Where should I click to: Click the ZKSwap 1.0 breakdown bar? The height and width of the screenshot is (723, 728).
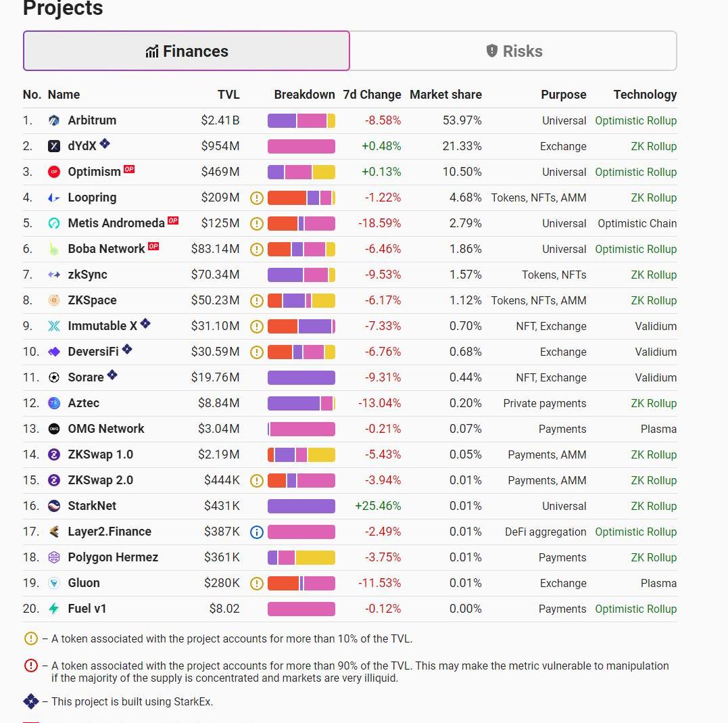tap(301, 454)
